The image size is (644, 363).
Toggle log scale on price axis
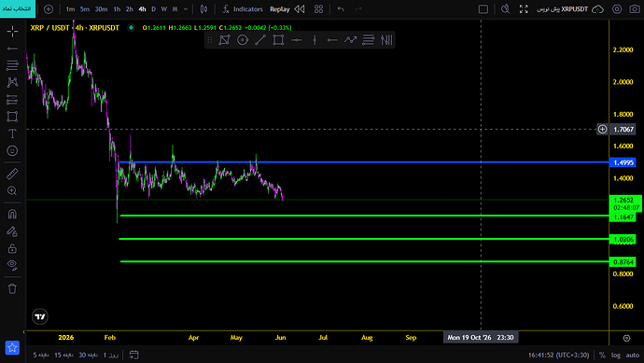(x=616, y=356)
